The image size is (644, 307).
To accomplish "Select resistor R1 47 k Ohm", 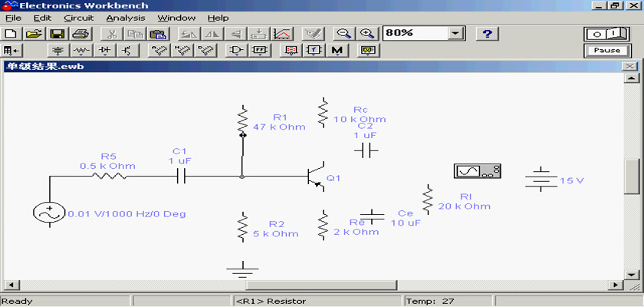I will click(x=242, y=120).
